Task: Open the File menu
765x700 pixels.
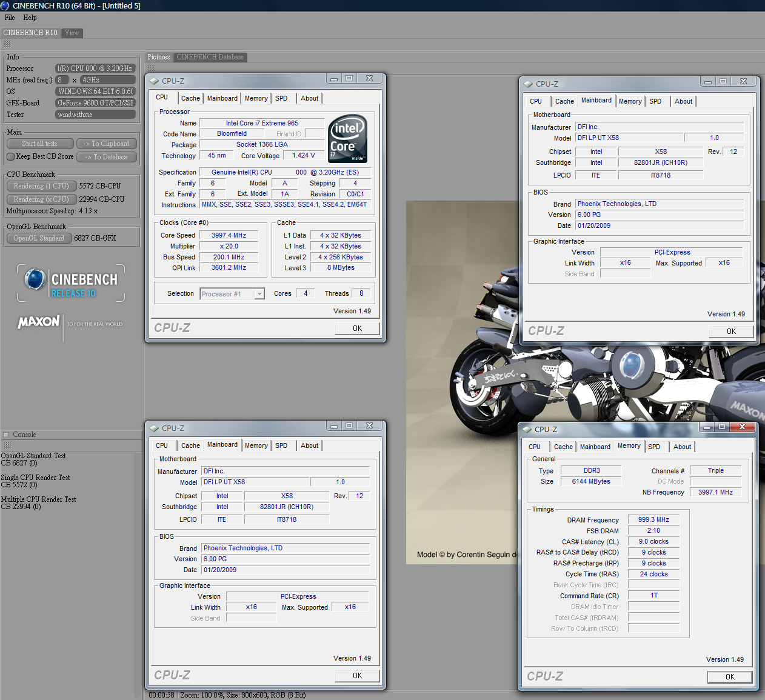Action: tap(10, 18)
